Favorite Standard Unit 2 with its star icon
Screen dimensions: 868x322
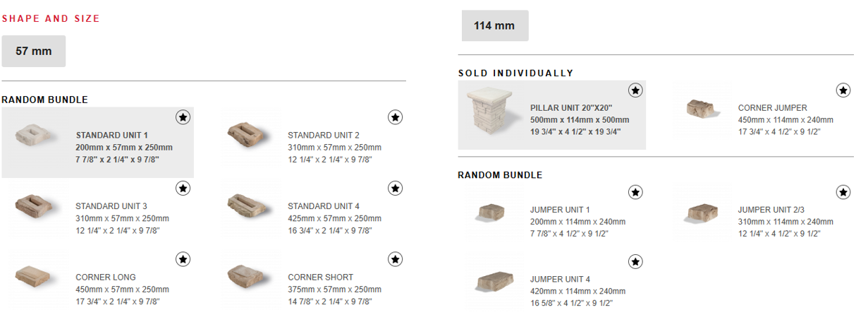(x=396, y=117)
